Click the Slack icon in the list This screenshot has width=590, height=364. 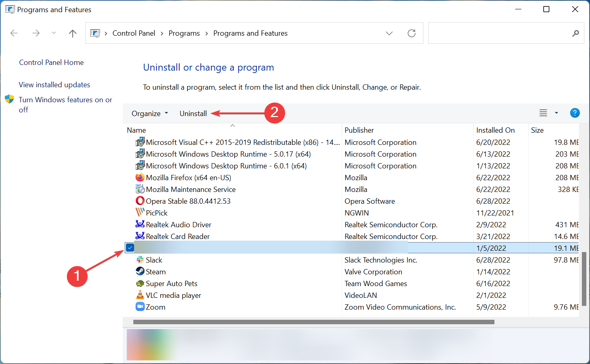139,260
